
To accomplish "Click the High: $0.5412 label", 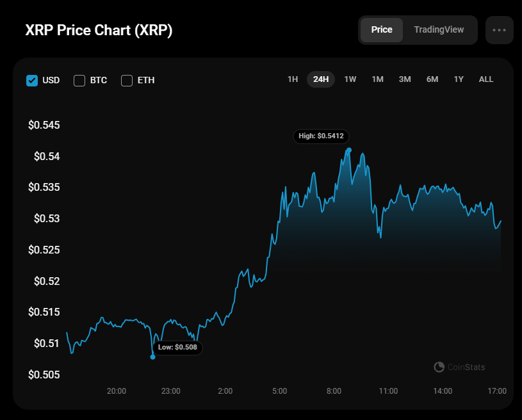I will [322, 136].
